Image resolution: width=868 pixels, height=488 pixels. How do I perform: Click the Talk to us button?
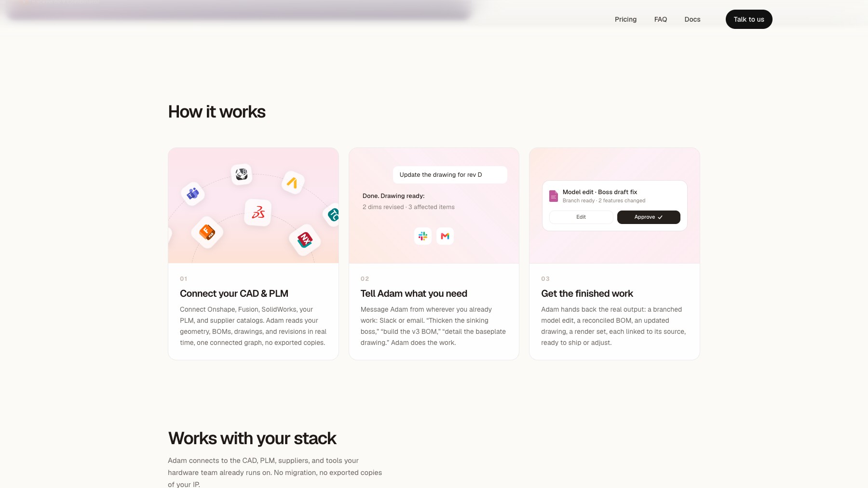pos(749,19)
